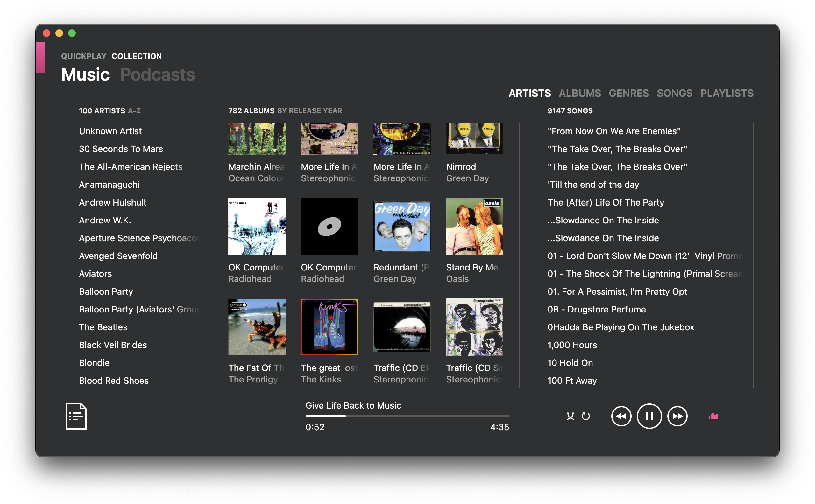Viewport: 815px width, 504px height.
Task: Open OK Computer album with placeholder disc
Action: coord(330,227)
